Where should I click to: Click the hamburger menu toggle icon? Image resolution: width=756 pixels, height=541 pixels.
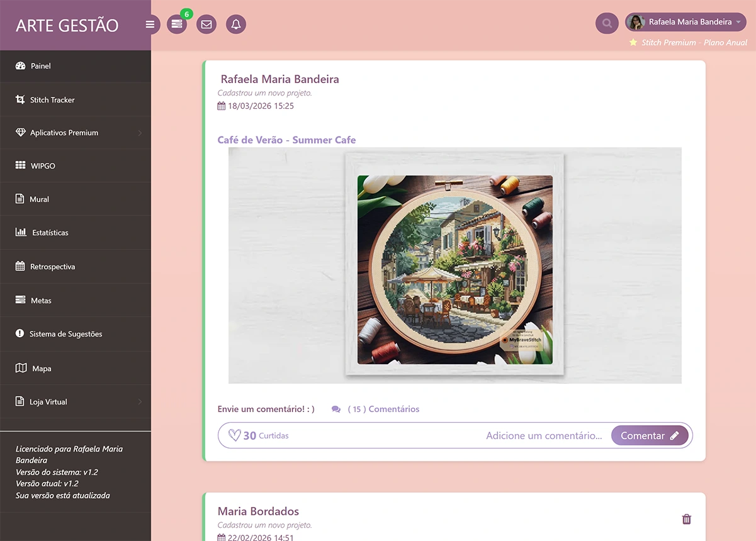[150, 25]
